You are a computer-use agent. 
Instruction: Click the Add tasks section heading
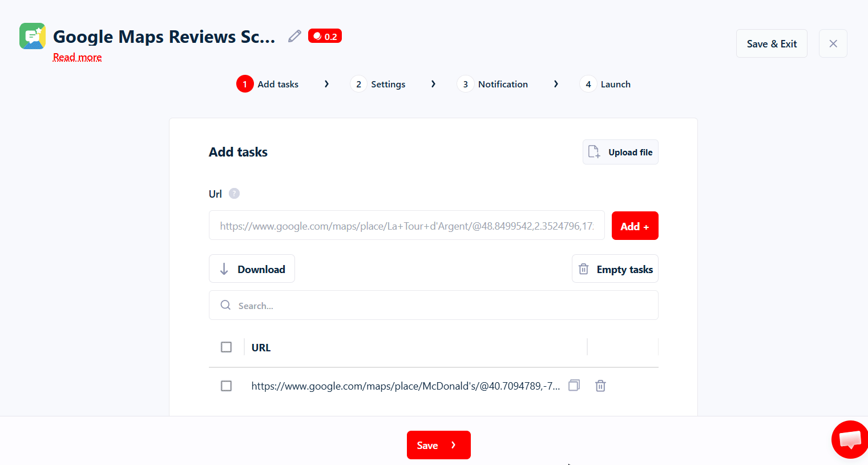click(238, 152)
